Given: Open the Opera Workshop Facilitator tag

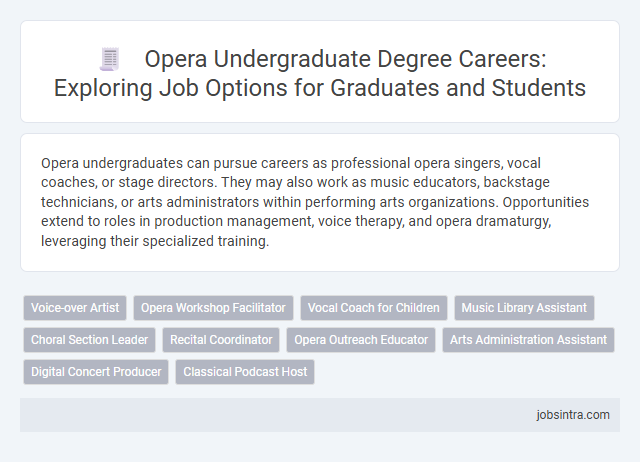Looking at the screenshot, I should coord(213,308).
